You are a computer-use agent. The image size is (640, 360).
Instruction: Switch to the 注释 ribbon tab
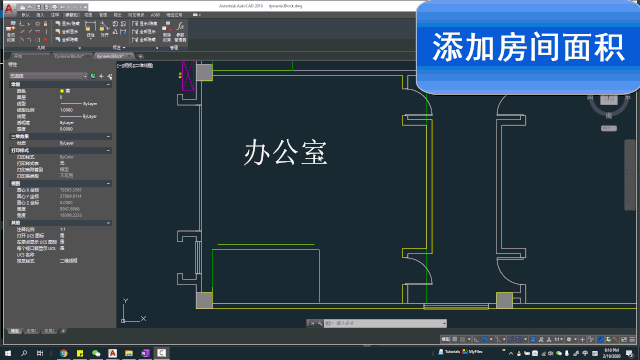click(x=55, y=15)
